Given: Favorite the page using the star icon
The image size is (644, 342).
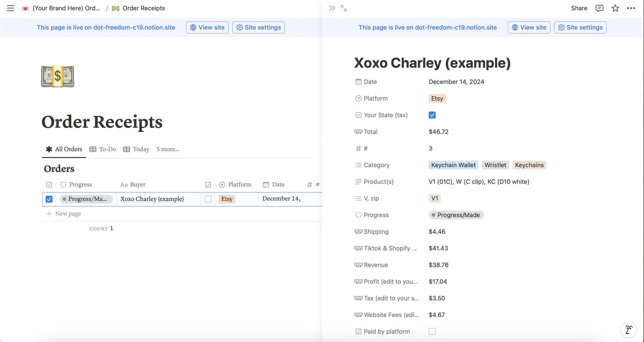Looking at the screenshot, I should (x=615, y=8).
